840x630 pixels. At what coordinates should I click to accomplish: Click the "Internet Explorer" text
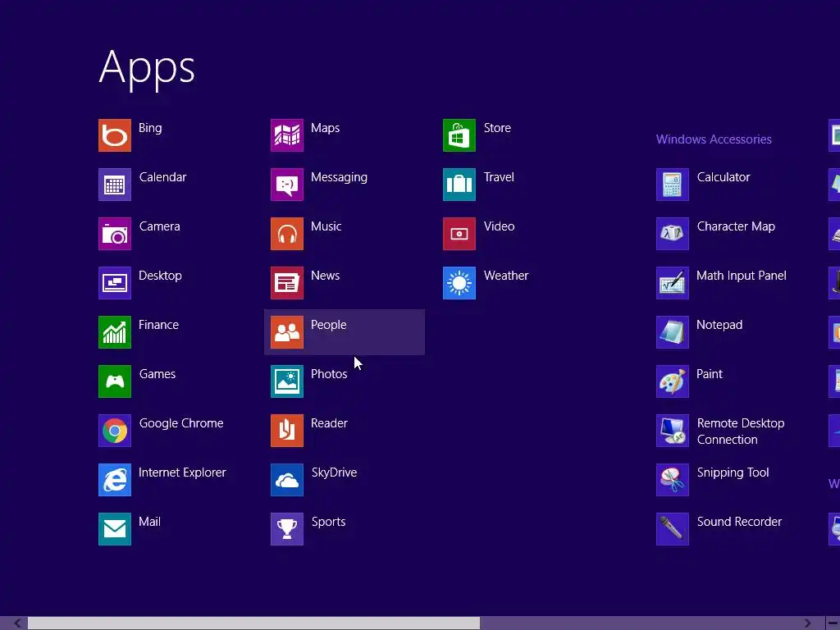[x=182, y=472]
